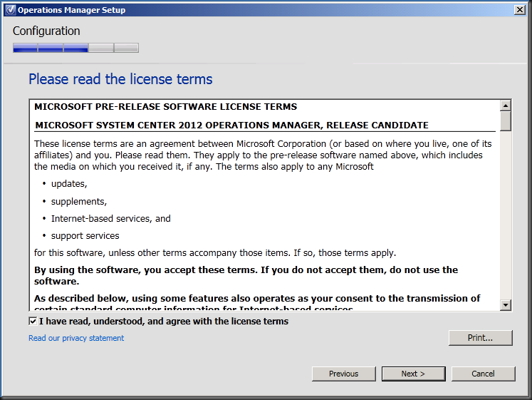This screenshot has width=532, height=400.
Task: Click the Configuration label
Action: click(x=46, y=31)
